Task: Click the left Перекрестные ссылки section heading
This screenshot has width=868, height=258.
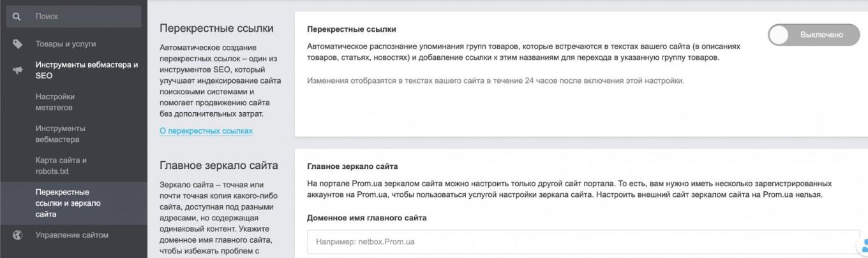Action: (x=216, y=29)
